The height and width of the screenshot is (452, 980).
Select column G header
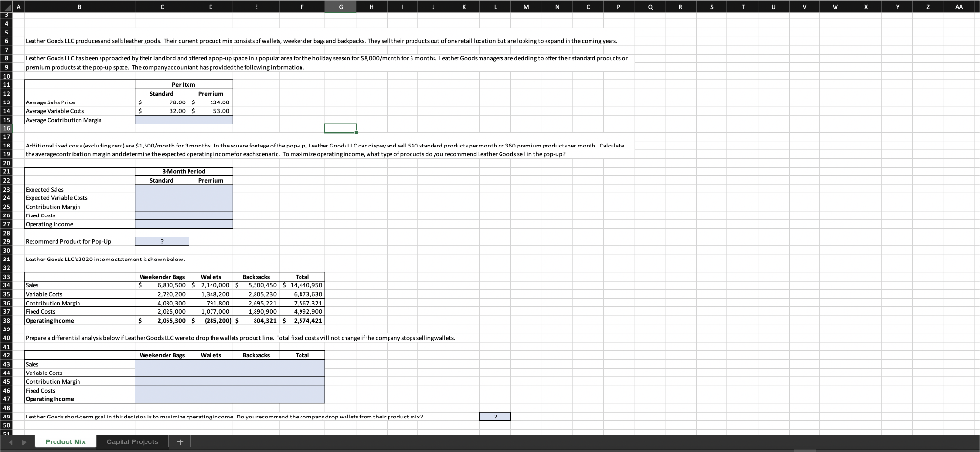pyautogui.click(x=341, y=7)
